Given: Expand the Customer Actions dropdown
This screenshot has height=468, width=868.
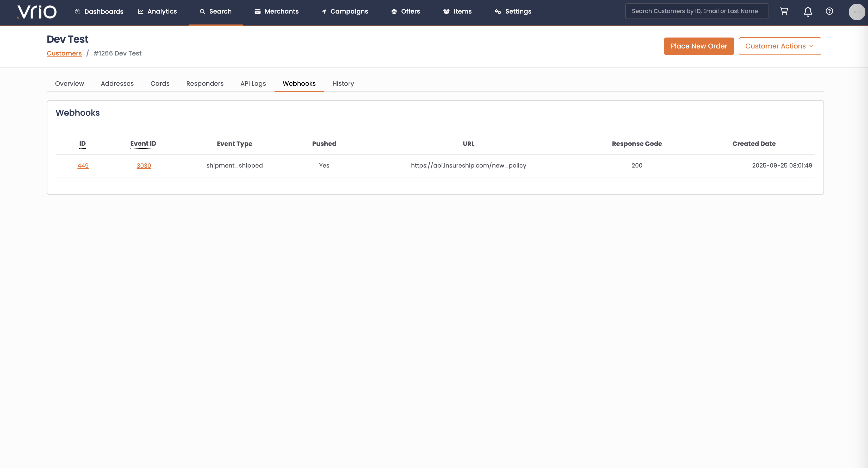Looking at the screenshot, I should 780,46.
